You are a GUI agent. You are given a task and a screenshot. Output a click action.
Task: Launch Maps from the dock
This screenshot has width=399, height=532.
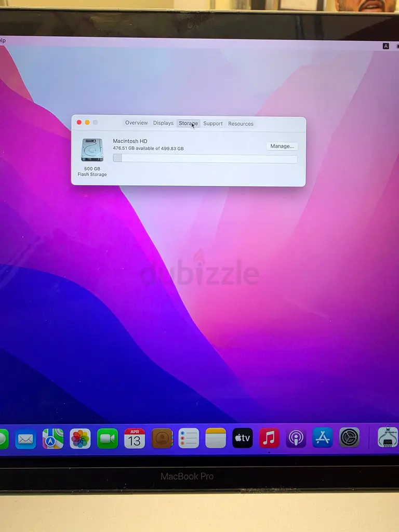(52, 439)
